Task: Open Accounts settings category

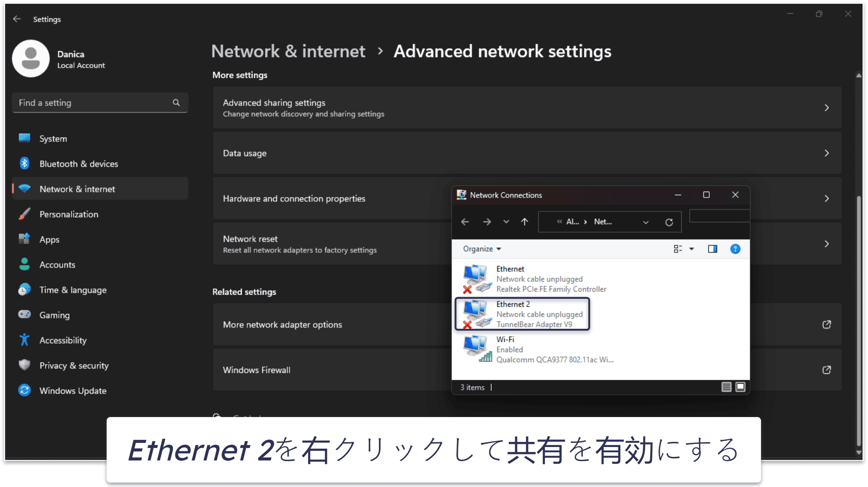Action: [100, 264]
